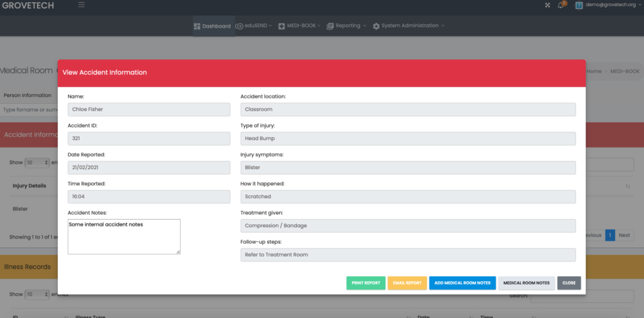Expand the MEDI-BOOK dropdown menu
The image size is (644, 318).
point(299,26)
